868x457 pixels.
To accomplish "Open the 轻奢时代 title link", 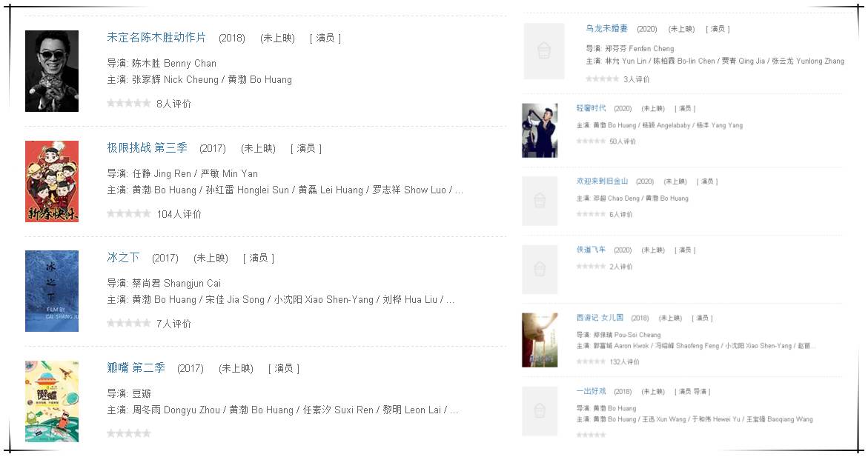I will [x=592, y=108].
